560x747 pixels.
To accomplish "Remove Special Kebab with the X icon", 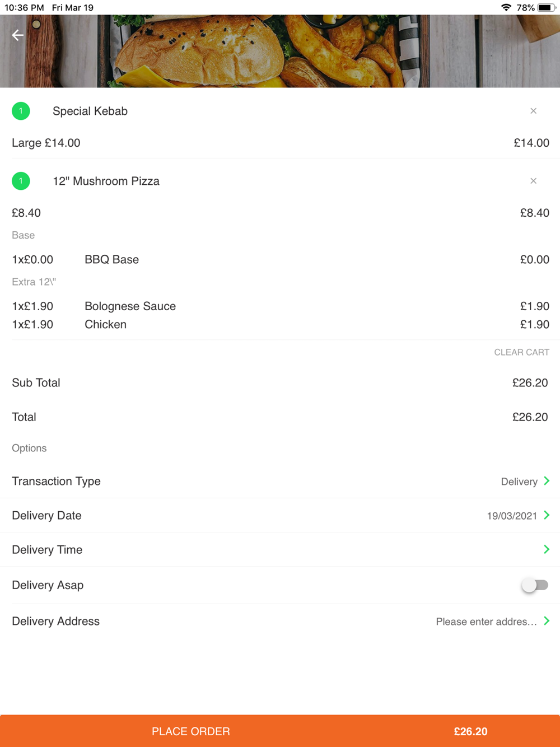I will coord(533,111).
